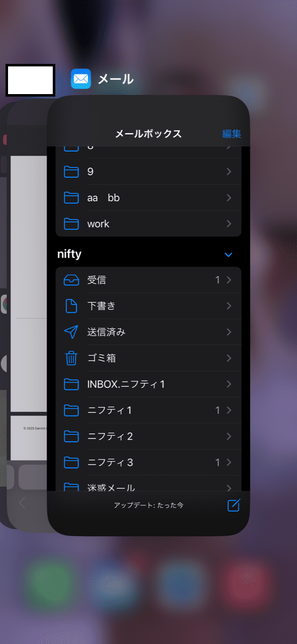Tap 編集 to edit mailboxes
The height and width of the screenshot is (644, 297).
(x=232, y=133)
